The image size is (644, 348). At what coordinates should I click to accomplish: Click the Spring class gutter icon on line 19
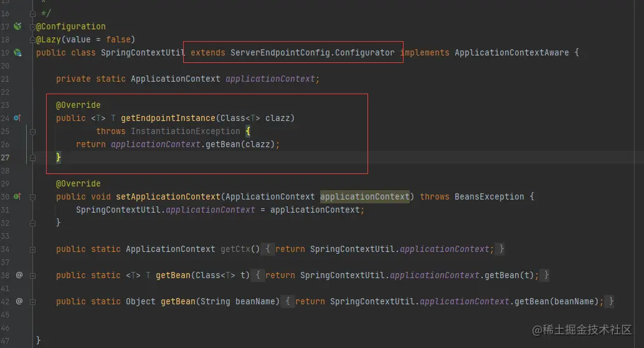tap(17, 52)
